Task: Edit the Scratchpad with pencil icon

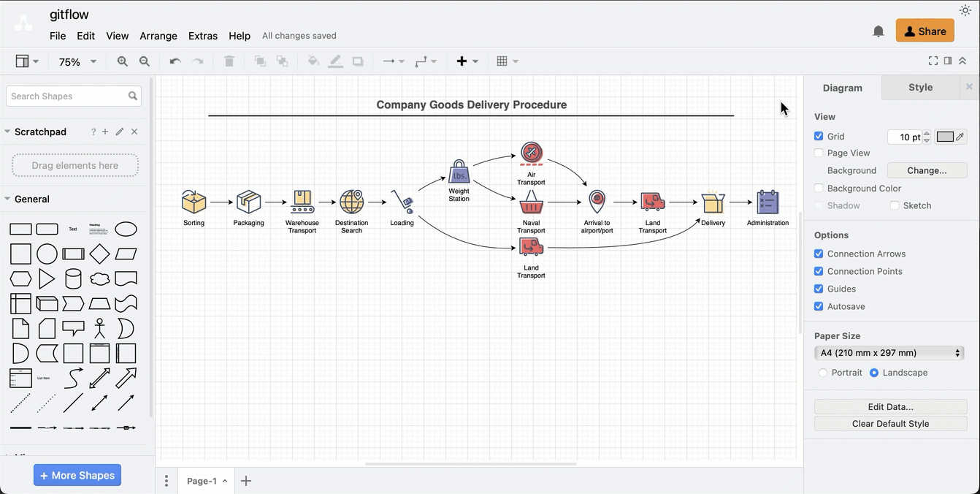Action: click(x=120, y=132)
